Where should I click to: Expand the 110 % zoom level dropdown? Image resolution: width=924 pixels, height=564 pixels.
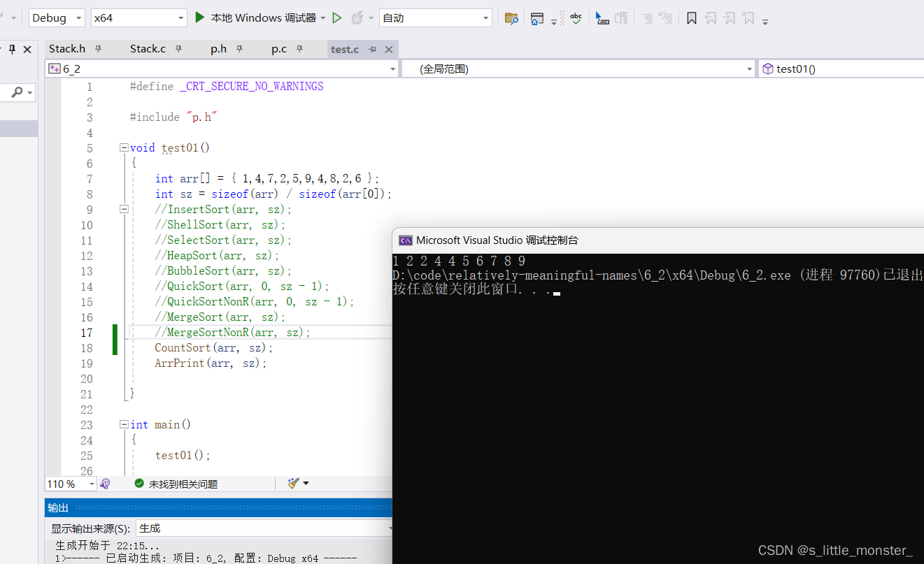pyautogui.click(x=92, y=484)
